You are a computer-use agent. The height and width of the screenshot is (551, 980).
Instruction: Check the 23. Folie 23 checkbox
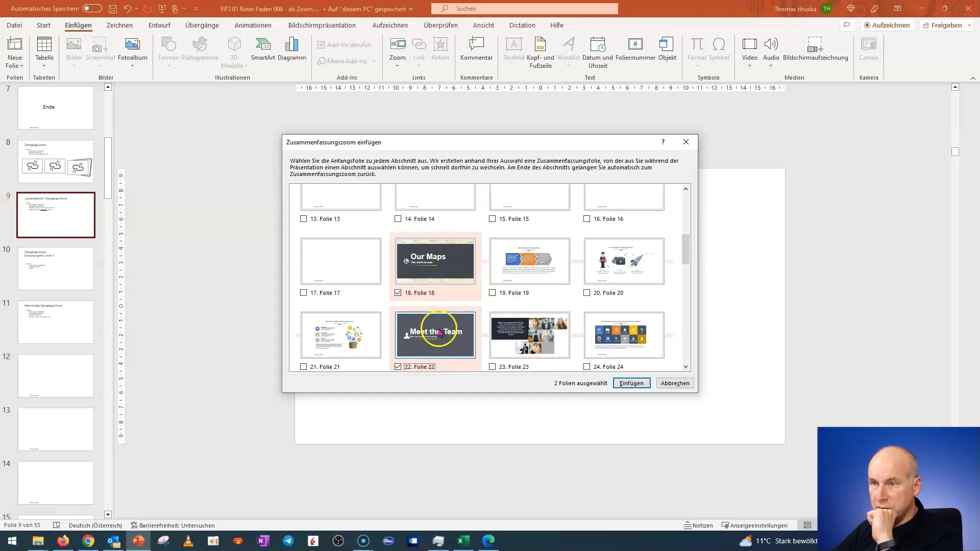tap(493, 366)
